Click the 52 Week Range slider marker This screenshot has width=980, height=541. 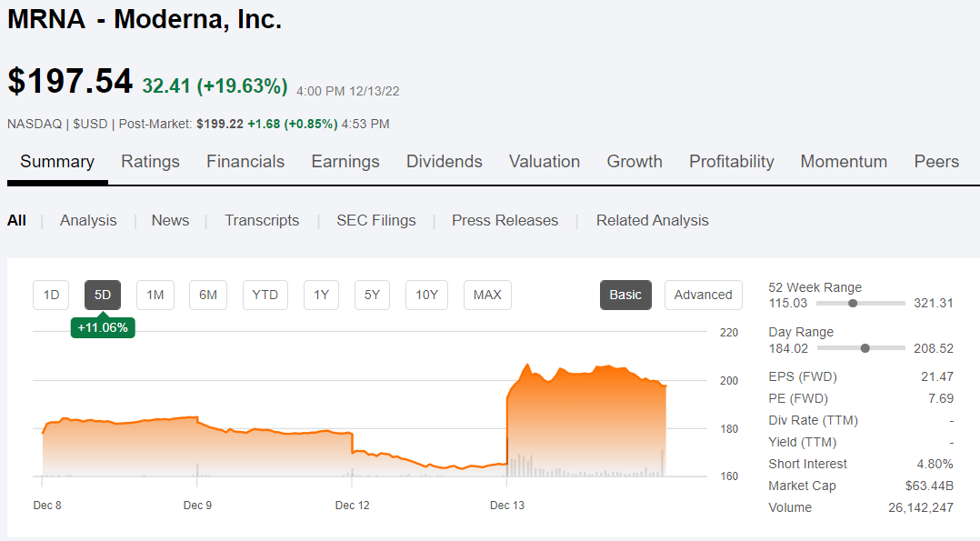coord(852,303)
